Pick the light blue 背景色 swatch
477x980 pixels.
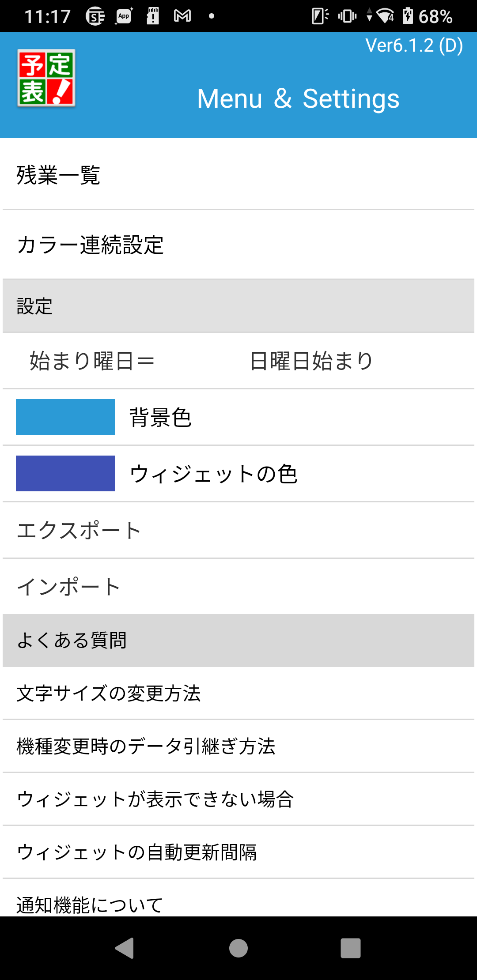click(65, 417)
